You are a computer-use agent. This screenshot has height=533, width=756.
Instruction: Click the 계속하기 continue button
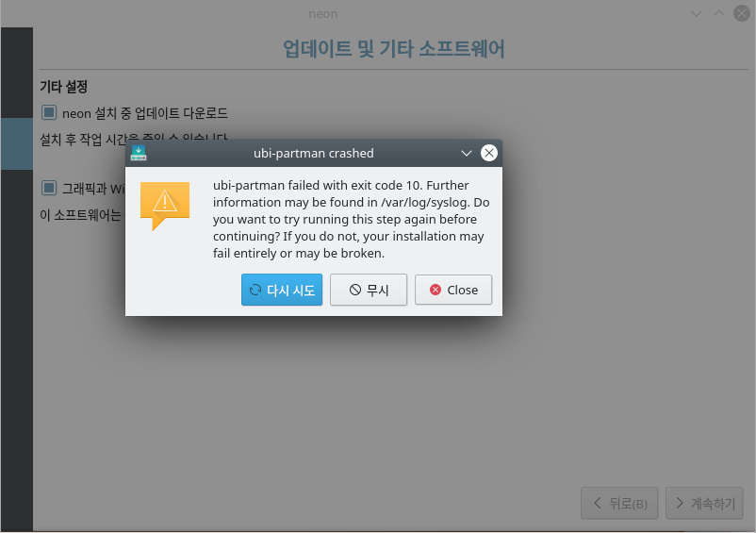pos(704,503)
